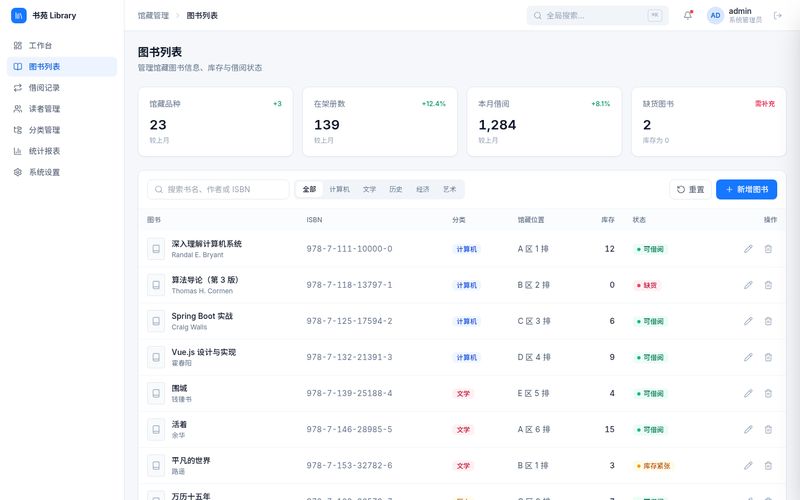
Task: Edit the 围城 book row
Action: click(748, 393)
